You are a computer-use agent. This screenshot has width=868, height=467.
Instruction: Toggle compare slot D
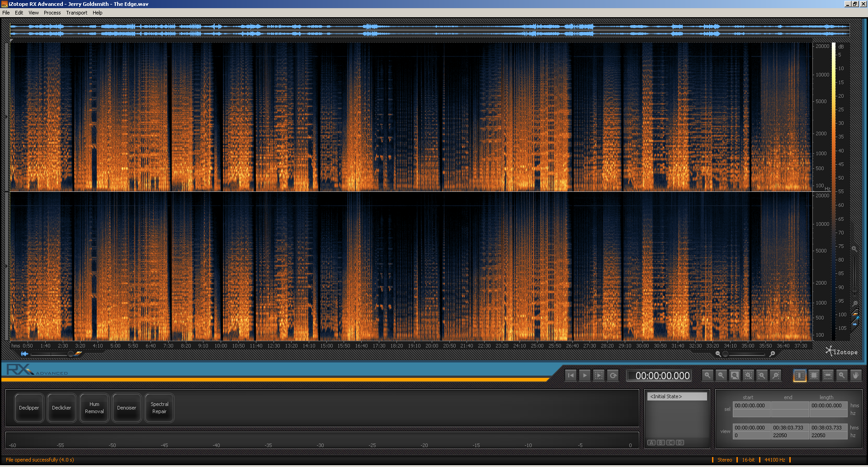pyautogui.click(x=680, y=443)
